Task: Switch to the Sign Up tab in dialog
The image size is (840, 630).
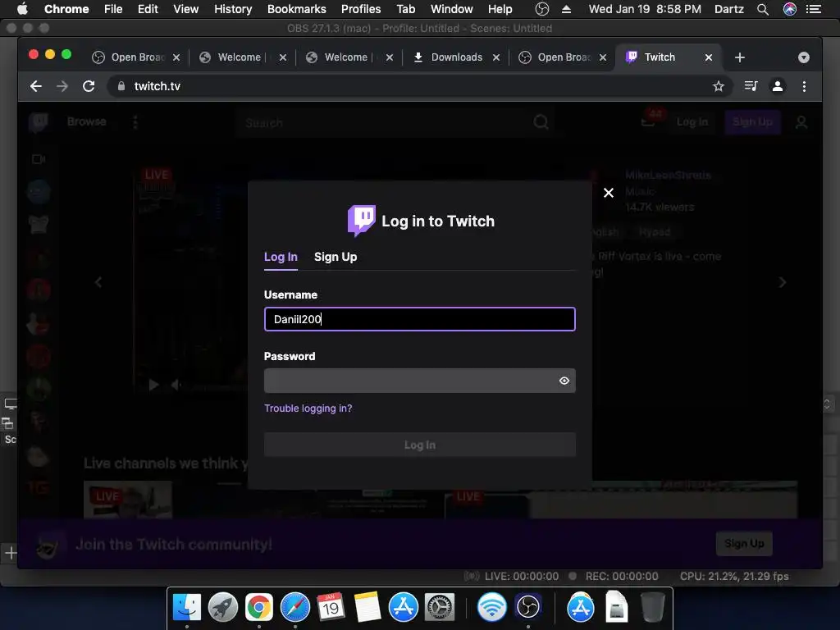Action: click(x=336, y=257)
